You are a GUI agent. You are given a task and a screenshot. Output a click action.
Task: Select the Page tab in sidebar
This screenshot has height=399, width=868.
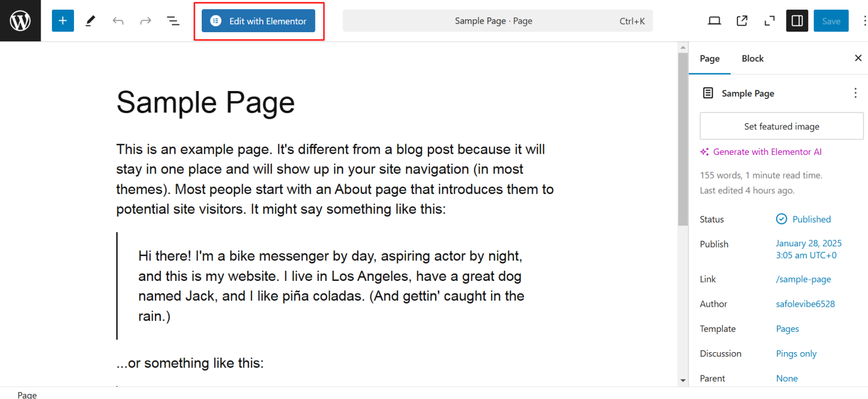click(709, 59)
